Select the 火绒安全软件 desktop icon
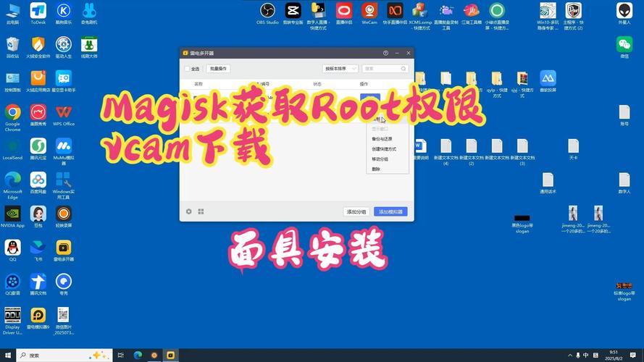The width and height of the screenshot is (644, 362). 38,48
